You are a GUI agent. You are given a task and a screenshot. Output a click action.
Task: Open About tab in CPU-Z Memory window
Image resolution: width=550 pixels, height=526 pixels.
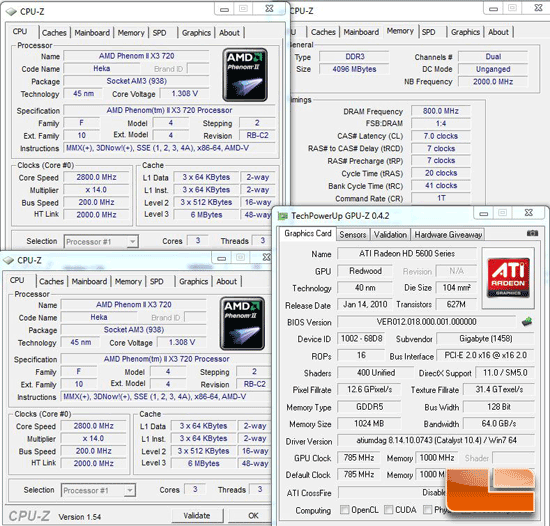coord(498,32)
